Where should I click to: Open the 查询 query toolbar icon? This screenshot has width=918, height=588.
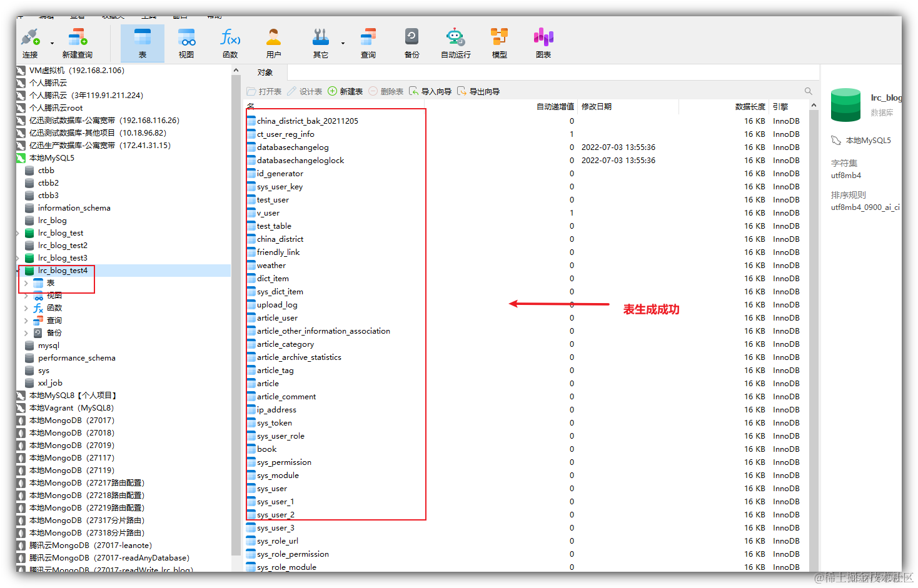tap(368, 42)
